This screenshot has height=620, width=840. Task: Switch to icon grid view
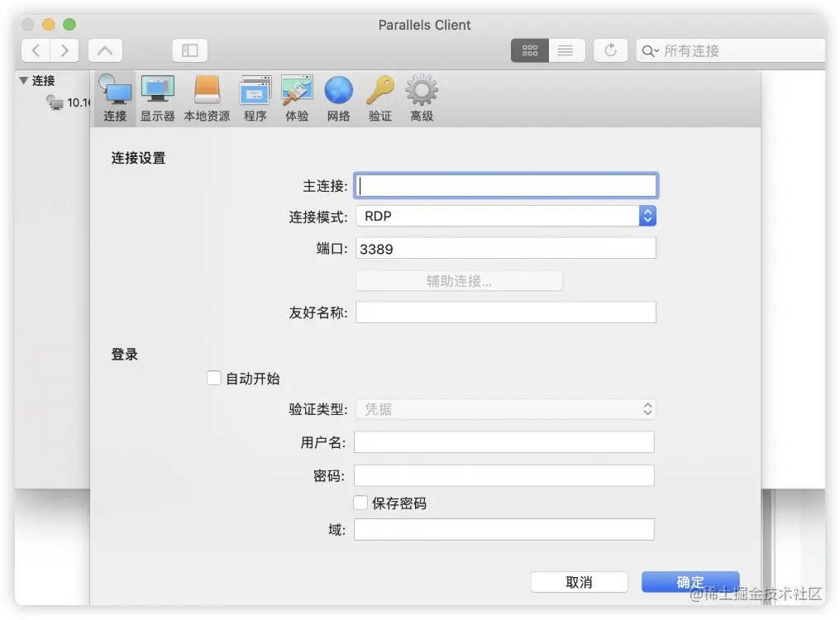point(530,50)
